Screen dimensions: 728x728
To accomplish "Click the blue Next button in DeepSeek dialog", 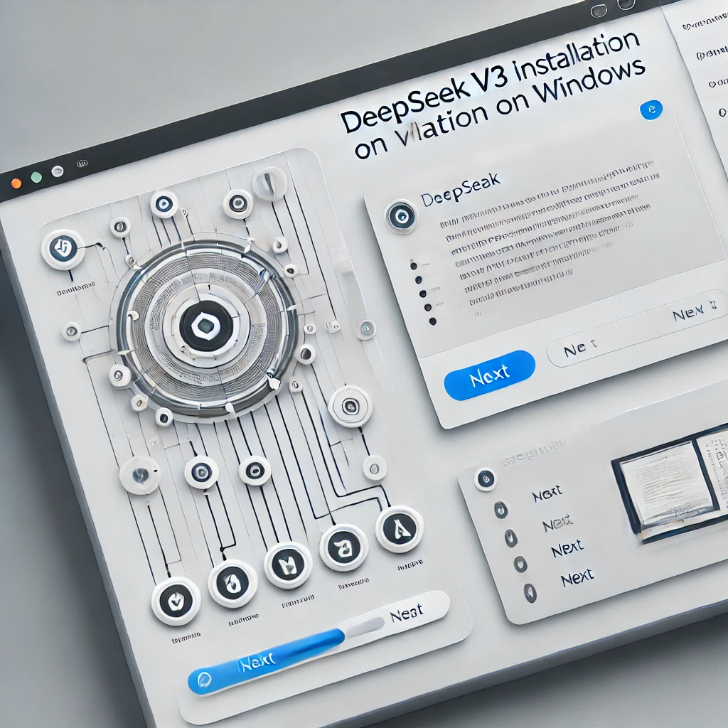I will coord(489,375).
